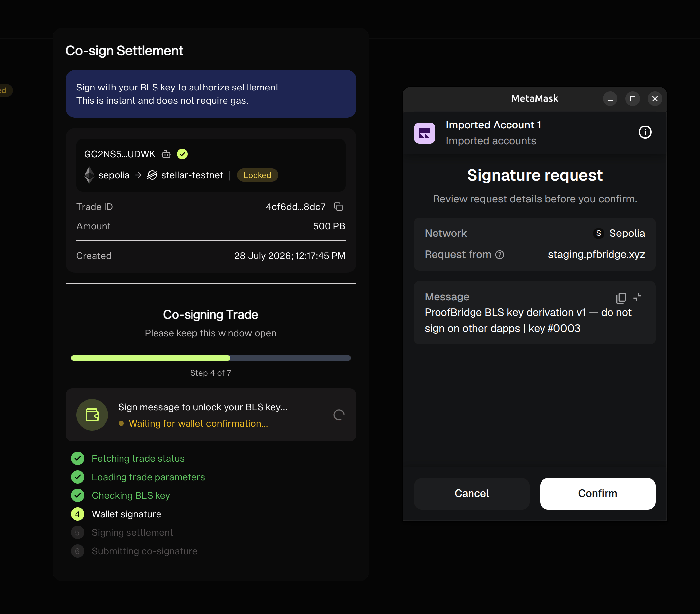Copy the Trade ID 4cf6dd...8dc7

[x=338, y=207]
